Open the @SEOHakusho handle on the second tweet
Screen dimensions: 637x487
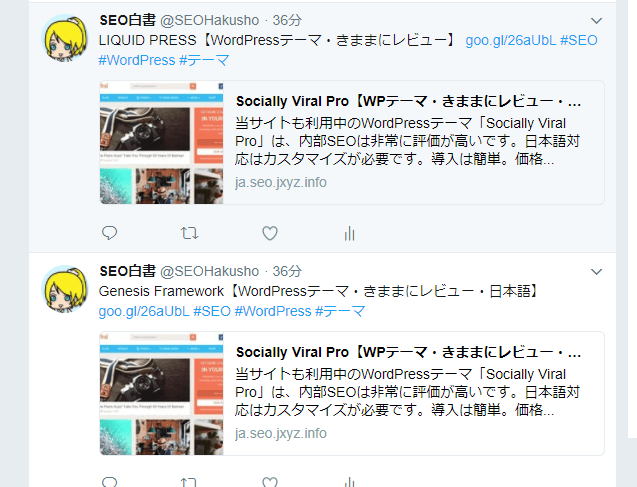209,271
